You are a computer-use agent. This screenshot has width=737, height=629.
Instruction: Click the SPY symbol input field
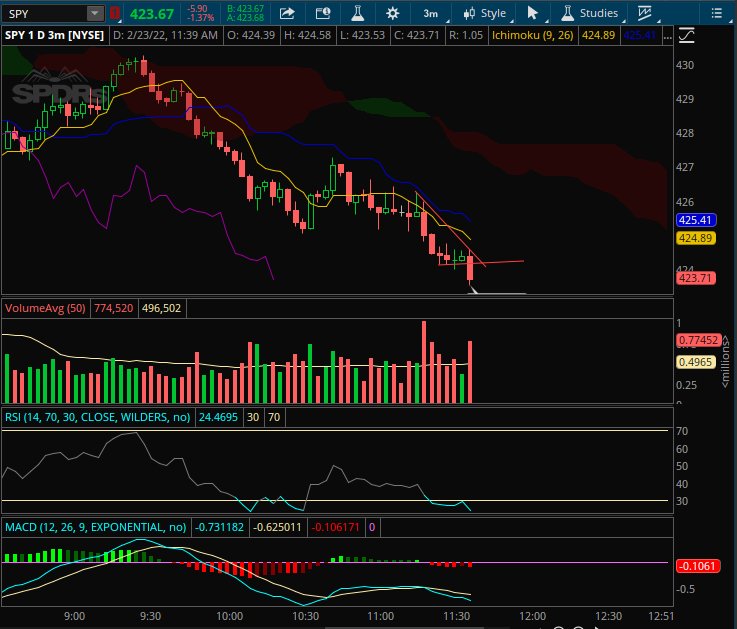pyautogui.click(x=45, y=13)
